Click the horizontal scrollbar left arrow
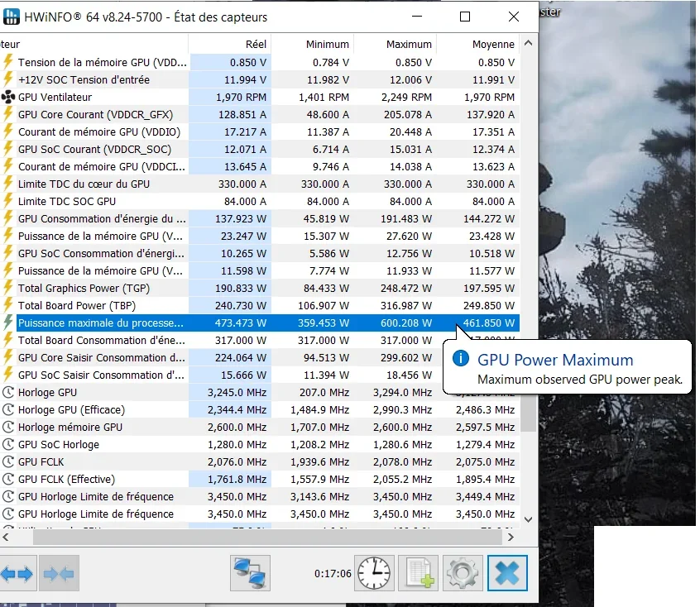 tap(6, 538)
